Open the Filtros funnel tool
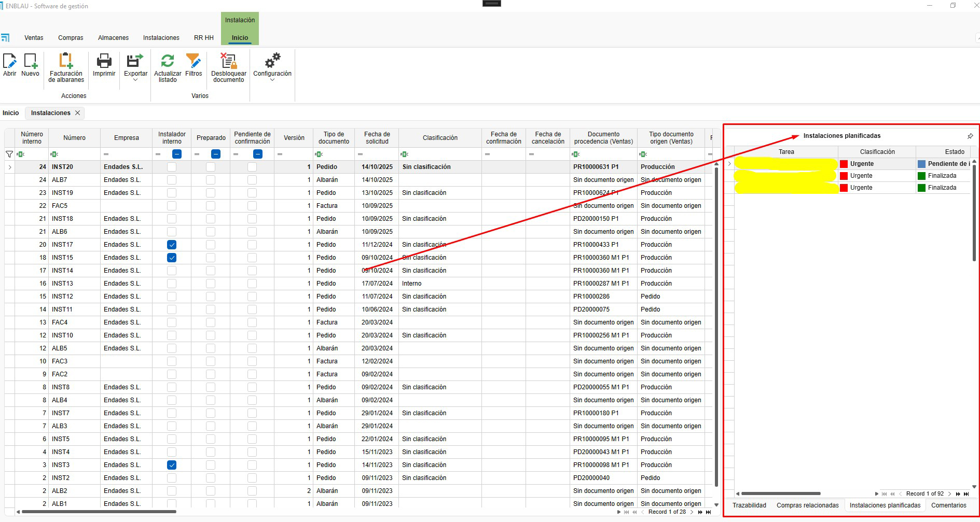The image size is (980, 522). (x=194, y=62)
